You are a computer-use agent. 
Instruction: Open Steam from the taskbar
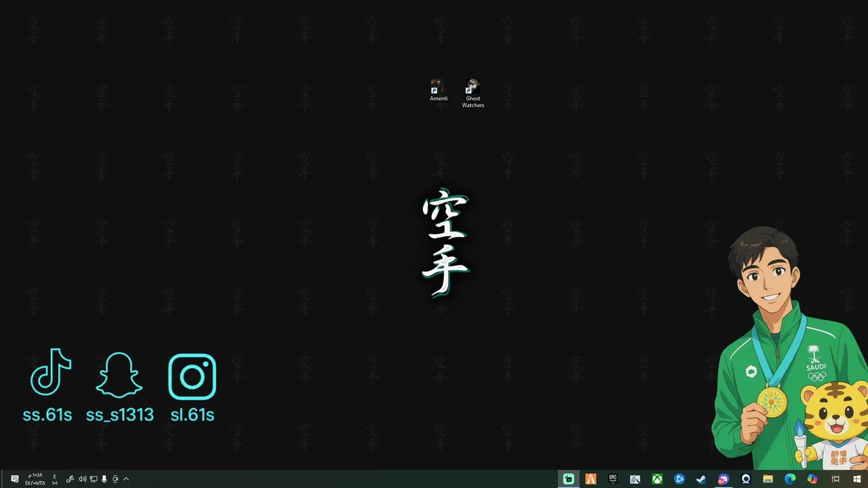coord(701,479)
